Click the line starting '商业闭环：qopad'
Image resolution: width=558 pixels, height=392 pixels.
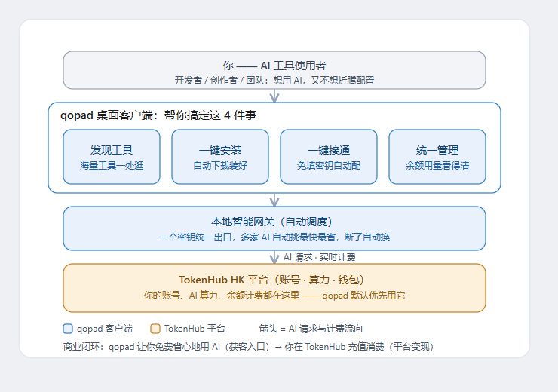(x=248, y=347)
